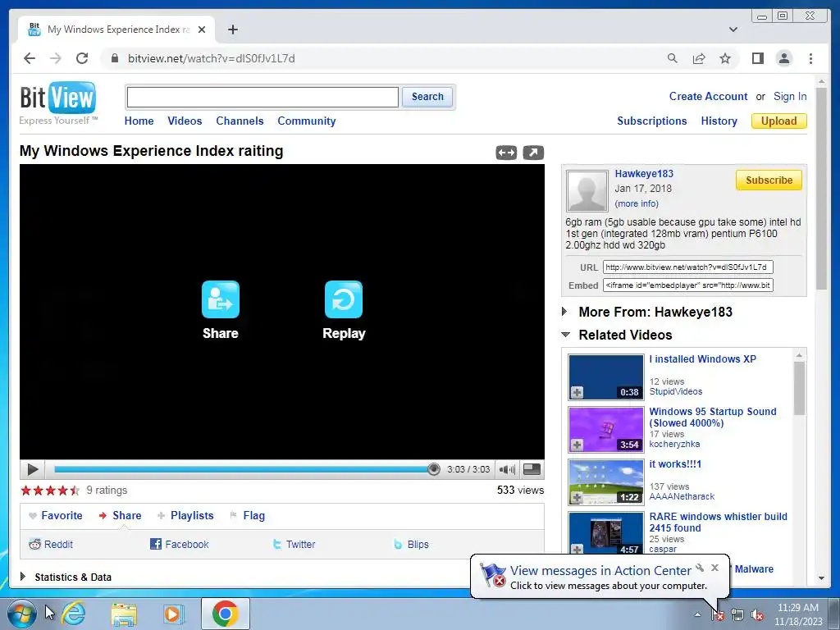The width and height of the screenshot is (840, 630).
Task: Subscribe to the Hawkeye183 channel
Action: point(769,180)
